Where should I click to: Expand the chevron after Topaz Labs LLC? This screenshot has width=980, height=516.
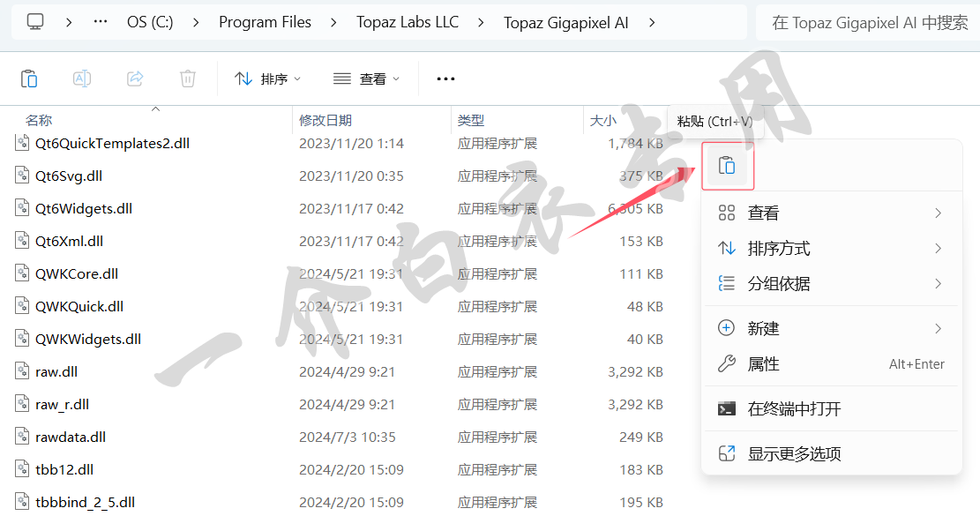pos(481,22)
